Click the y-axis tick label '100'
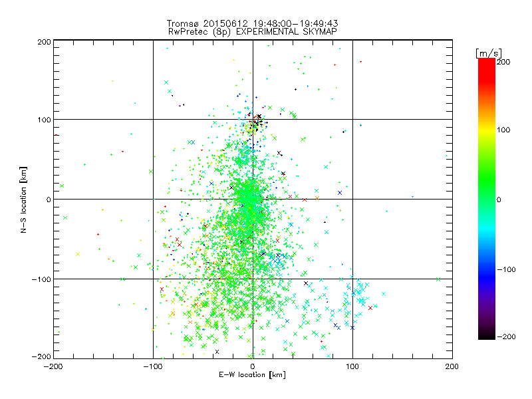 click(x=44, y=120)
